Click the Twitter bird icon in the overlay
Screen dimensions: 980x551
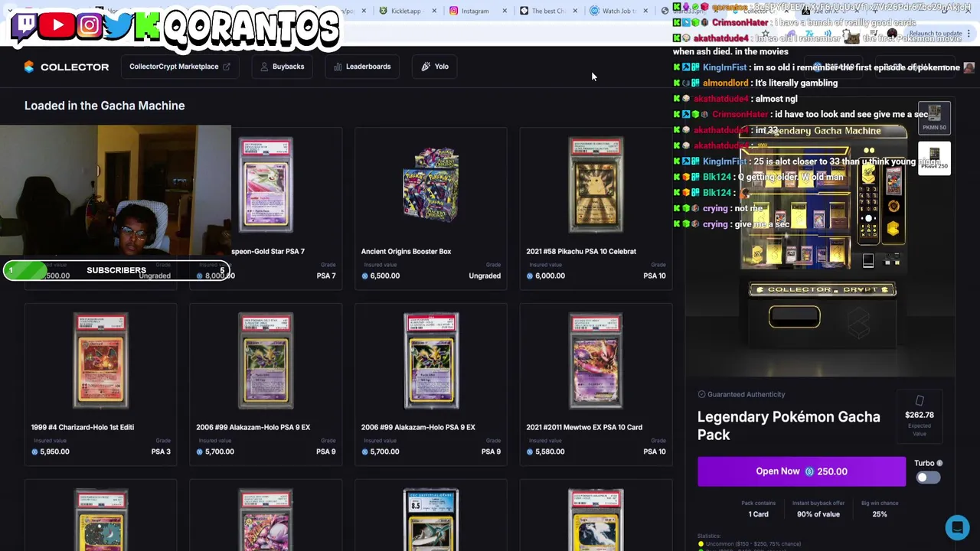[x=119, y=25]
